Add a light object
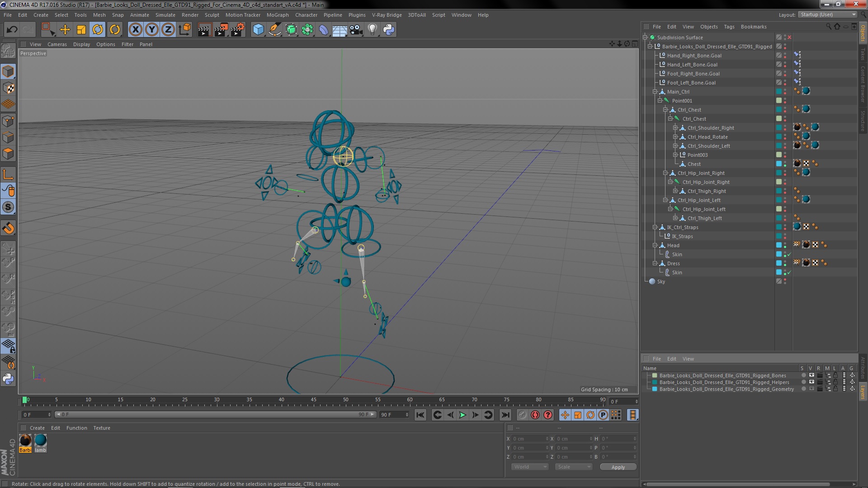Screen dimensions: 868x488 [x=373, y=30]
